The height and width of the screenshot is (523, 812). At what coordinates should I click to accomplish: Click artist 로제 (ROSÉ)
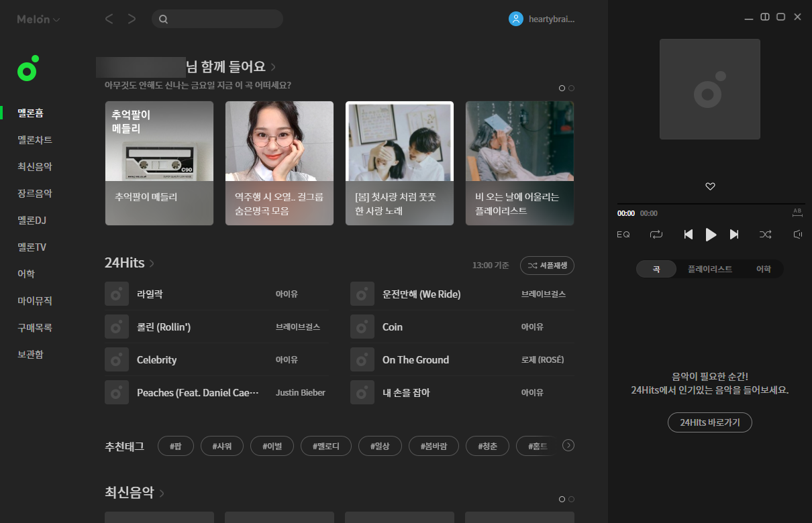[x=543, y=359]
